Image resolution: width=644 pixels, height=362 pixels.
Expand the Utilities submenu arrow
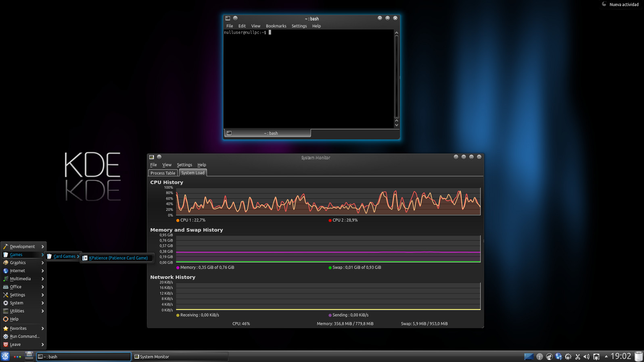click(42, 311)
